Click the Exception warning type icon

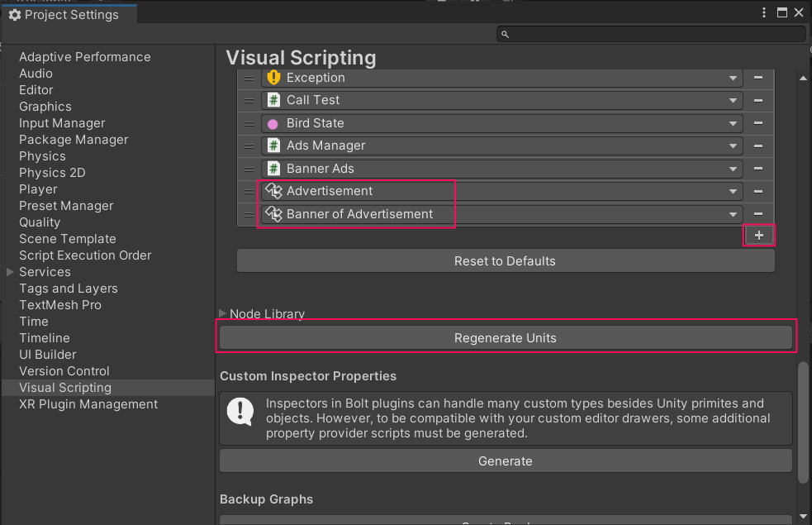click(x=273, y=78)
